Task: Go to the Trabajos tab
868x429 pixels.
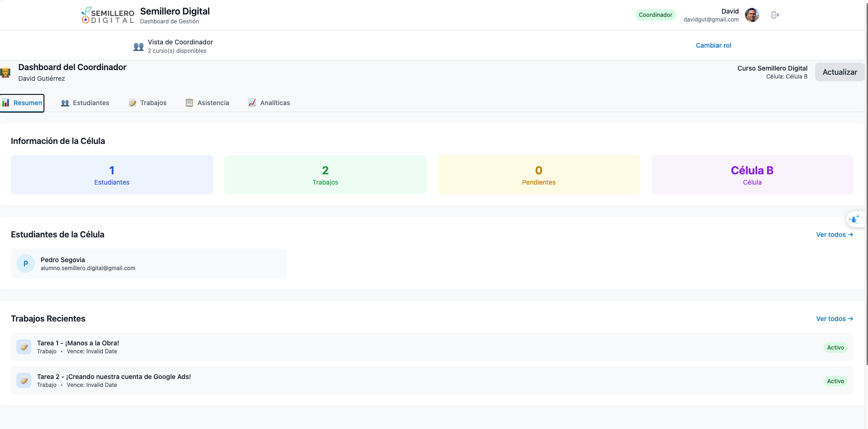Action: tap(148, 103)
